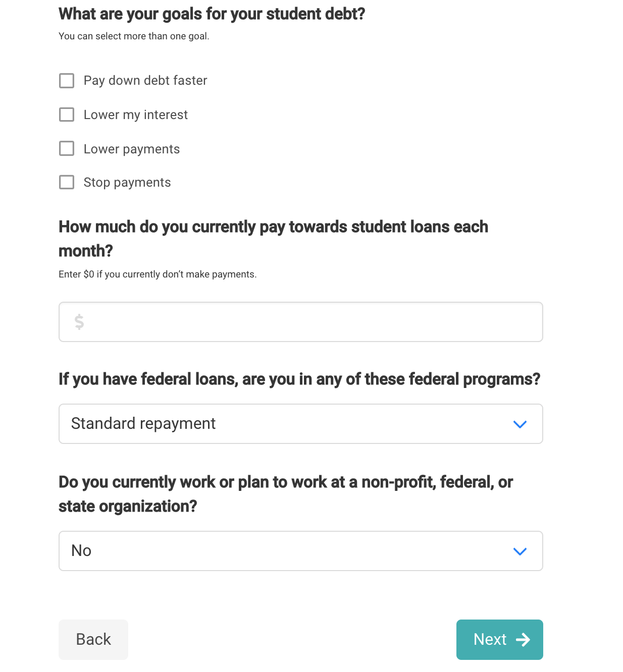Click the 'Stop payments' label text
Viewport: 623px width, 672px height.
click(127, 183)
